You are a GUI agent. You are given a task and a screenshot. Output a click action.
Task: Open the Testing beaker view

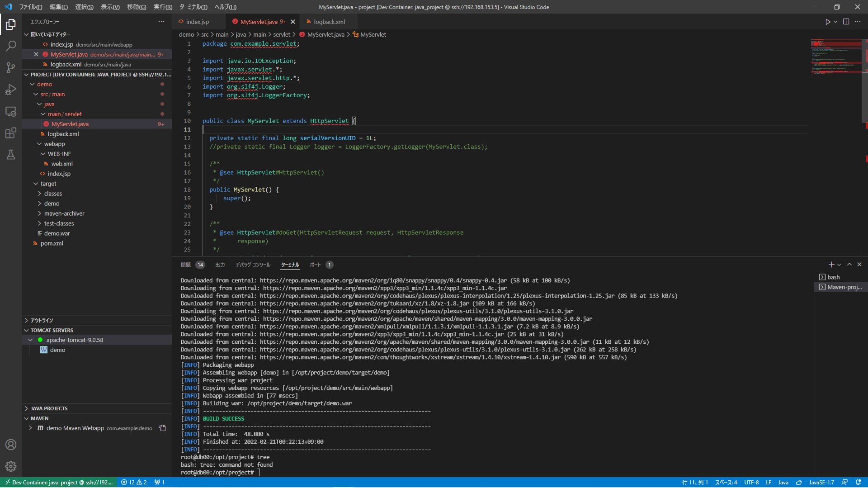(11, 155)
